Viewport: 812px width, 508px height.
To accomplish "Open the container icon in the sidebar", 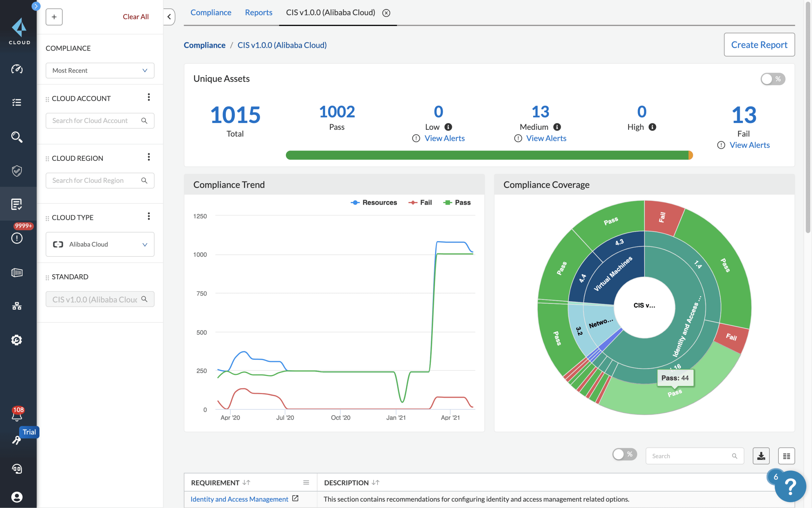I will tap(17, 273).
